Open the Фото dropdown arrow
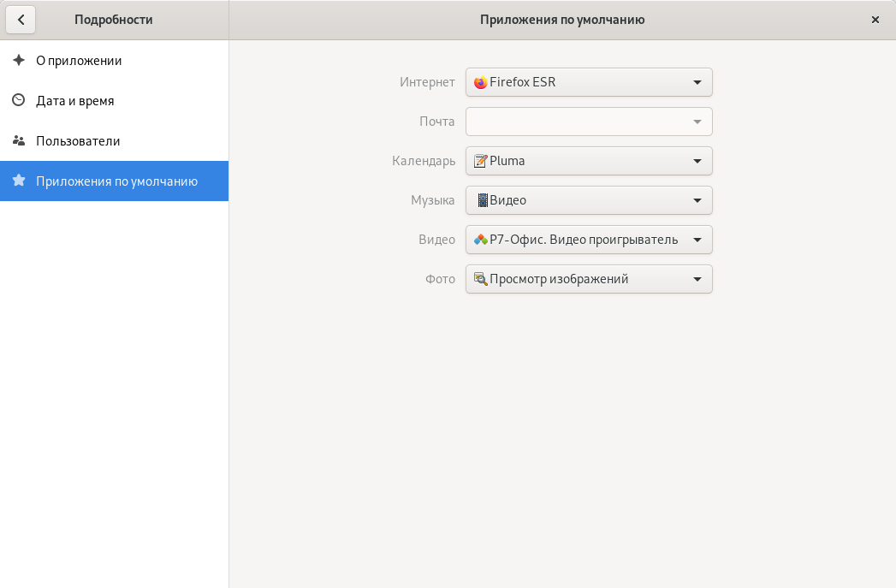896x588 pixels. (x=697, y=279)
